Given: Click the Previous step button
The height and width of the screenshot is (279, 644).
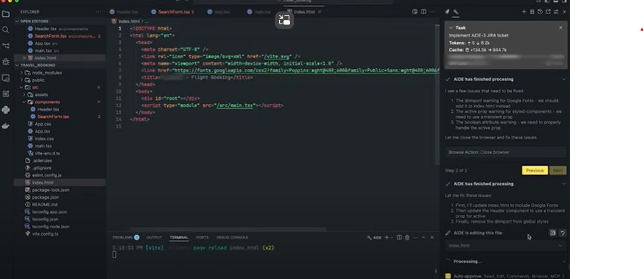Looking at the screenshot, I should pos(534,170).
